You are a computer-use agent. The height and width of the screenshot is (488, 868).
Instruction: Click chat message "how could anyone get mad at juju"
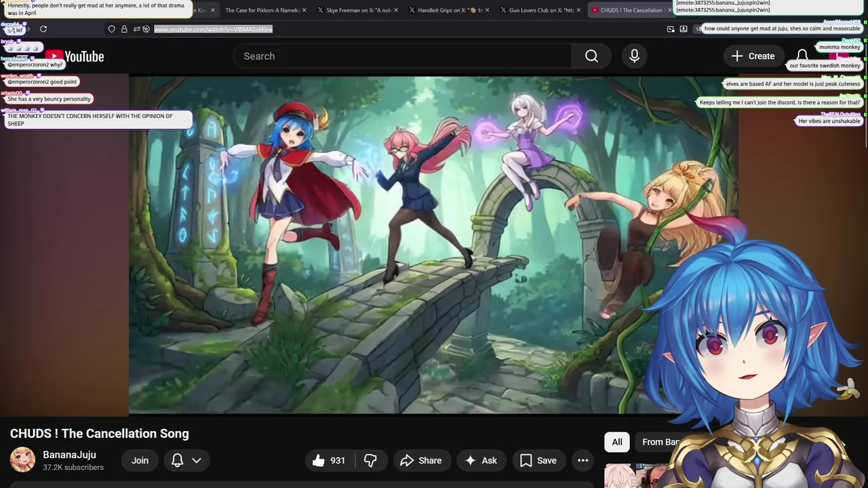click(x=782, y=29)
